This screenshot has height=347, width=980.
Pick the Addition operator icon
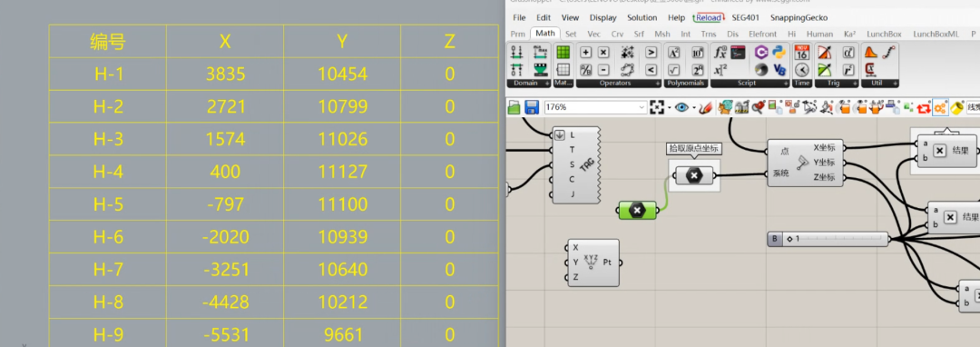(x=585, y=53)
